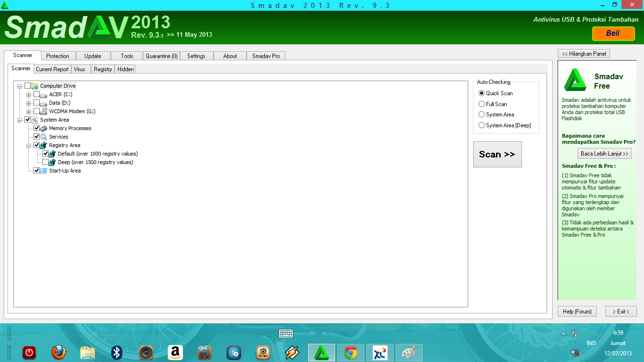Click the > Exit < button

click(x=621, y=312)
